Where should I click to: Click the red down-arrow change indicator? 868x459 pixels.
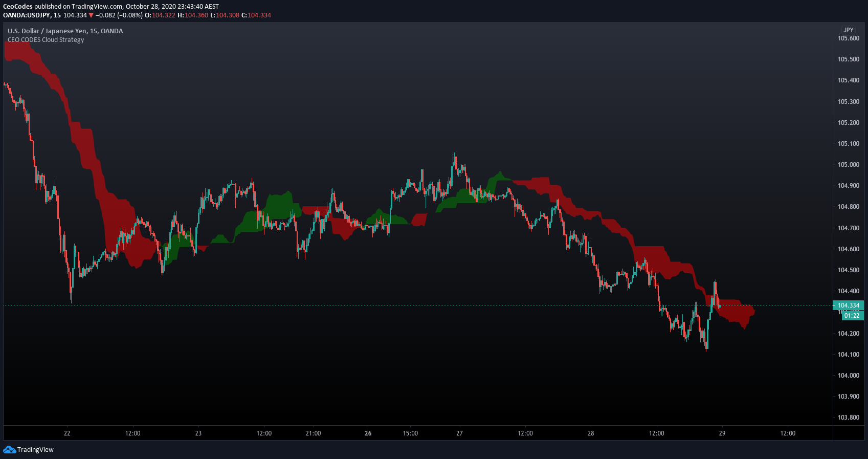click(91, 15)
